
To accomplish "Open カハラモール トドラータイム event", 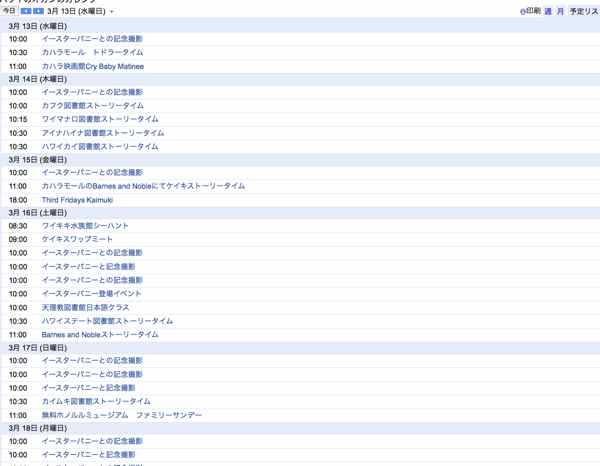I will (92, 52).
